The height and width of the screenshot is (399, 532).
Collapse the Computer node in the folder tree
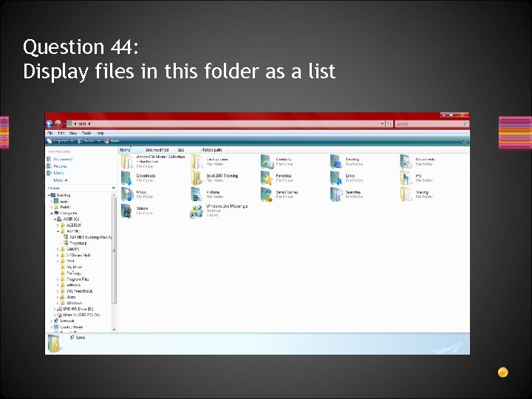[52, 213]
